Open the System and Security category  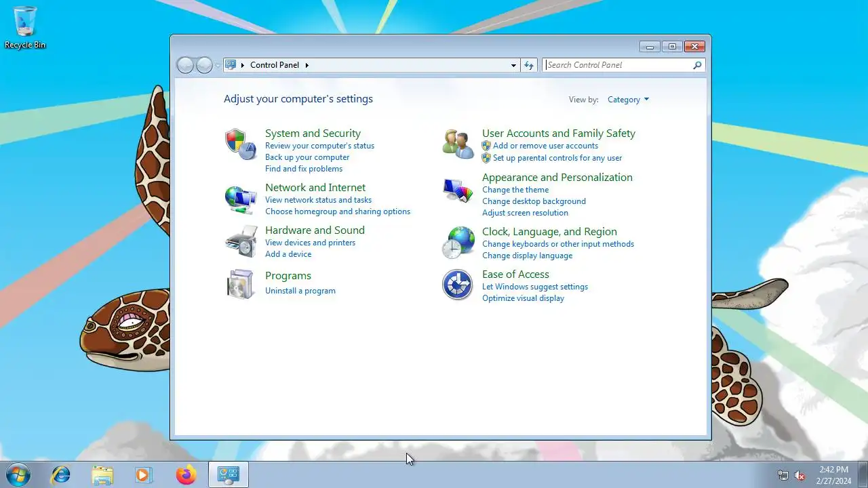click(x=313, y=134)
